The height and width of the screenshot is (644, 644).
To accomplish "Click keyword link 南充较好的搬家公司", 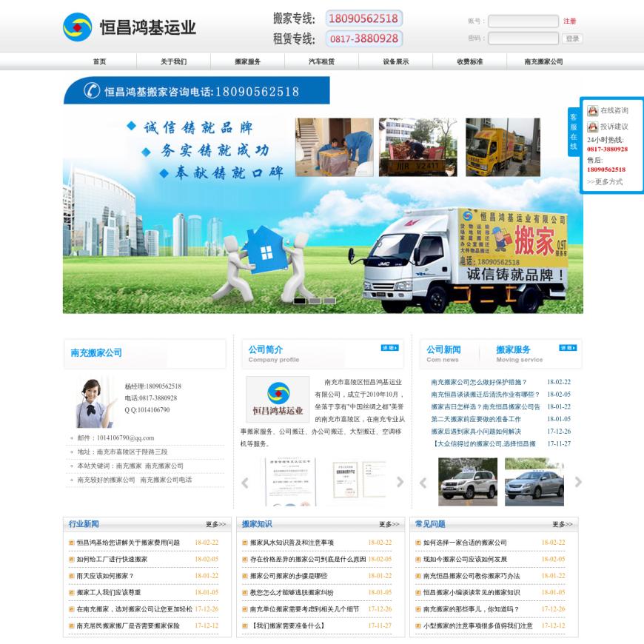I will click(x=106, y=480).
